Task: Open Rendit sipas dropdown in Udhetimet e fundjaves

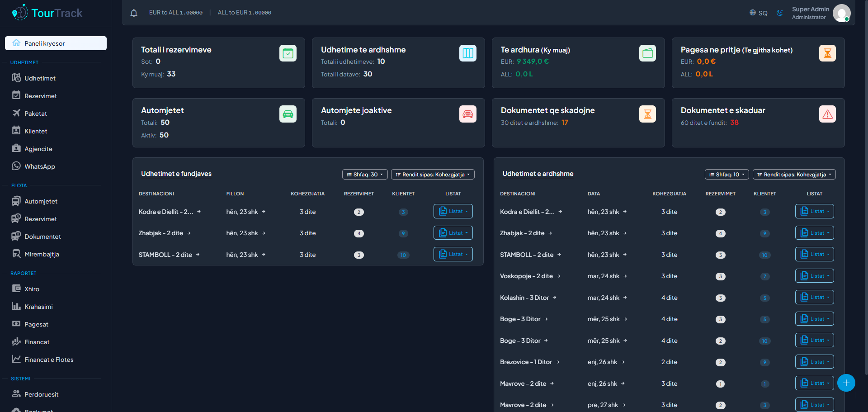Action: tap(432, 175)
